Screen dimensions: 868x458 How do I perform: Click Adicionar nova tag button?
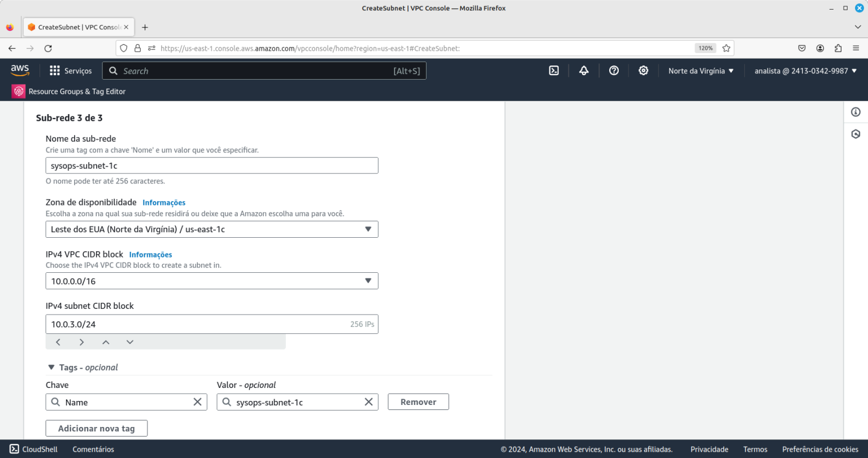pos(97,429)
